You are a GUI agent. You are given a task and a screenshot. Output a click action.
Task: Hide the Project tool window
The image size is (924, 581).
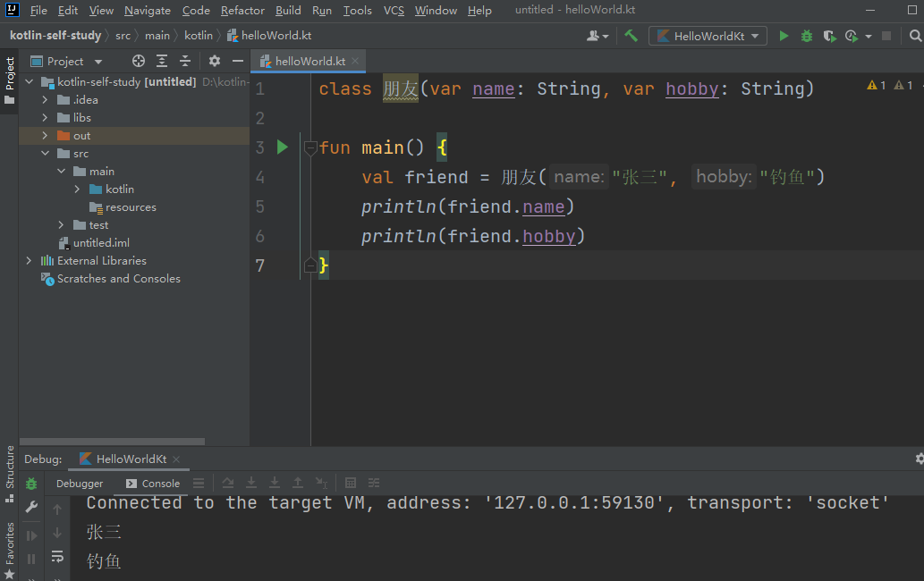coord(237,61)
